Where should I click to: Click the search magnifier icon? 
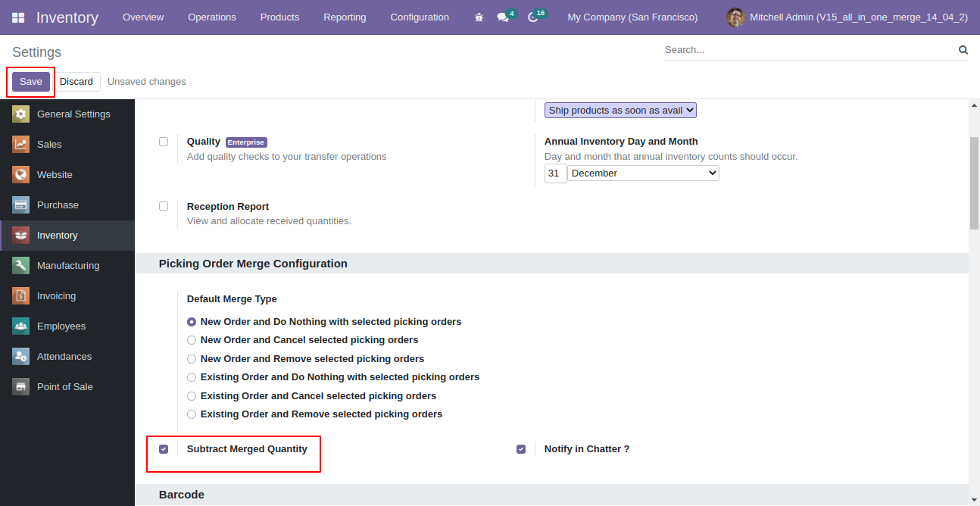click(963, 50)
